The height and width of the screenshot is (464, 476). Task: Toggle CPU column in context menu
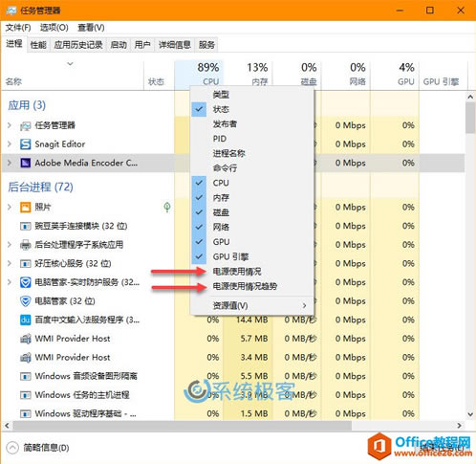pyautogui.click(x=251, y=183)
